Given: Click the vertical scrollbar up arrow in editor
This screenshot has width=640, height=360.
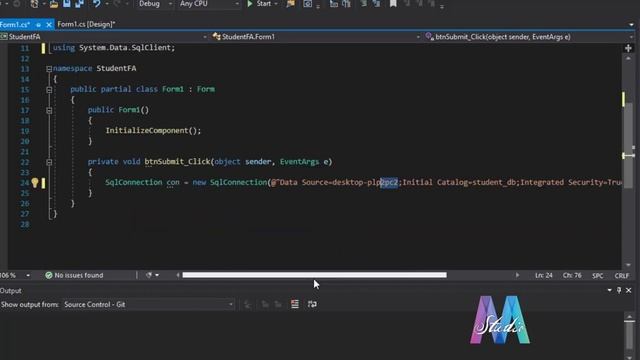Looking at the screenshot, I should pyautogui.click(x=628, y=59).
